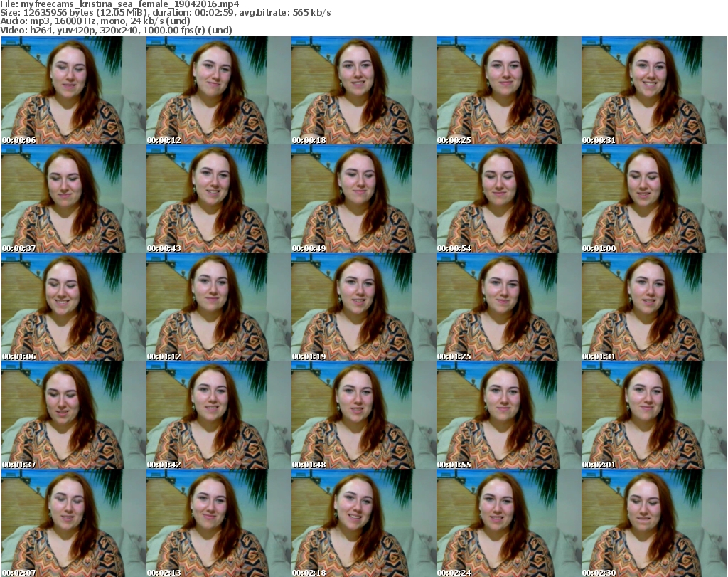Select the thumbnail at 00:01:31

[x=654, y=307]
